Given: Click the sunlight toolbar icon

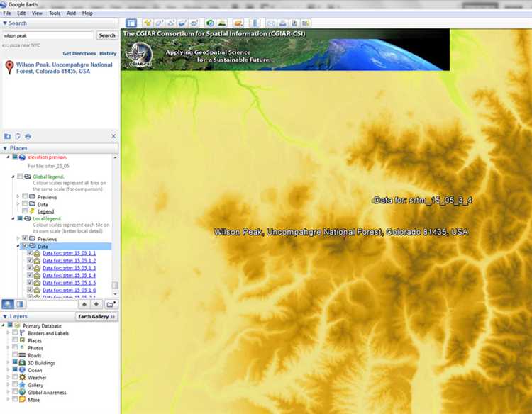Looking at the screenshot, I should [221, 23].
